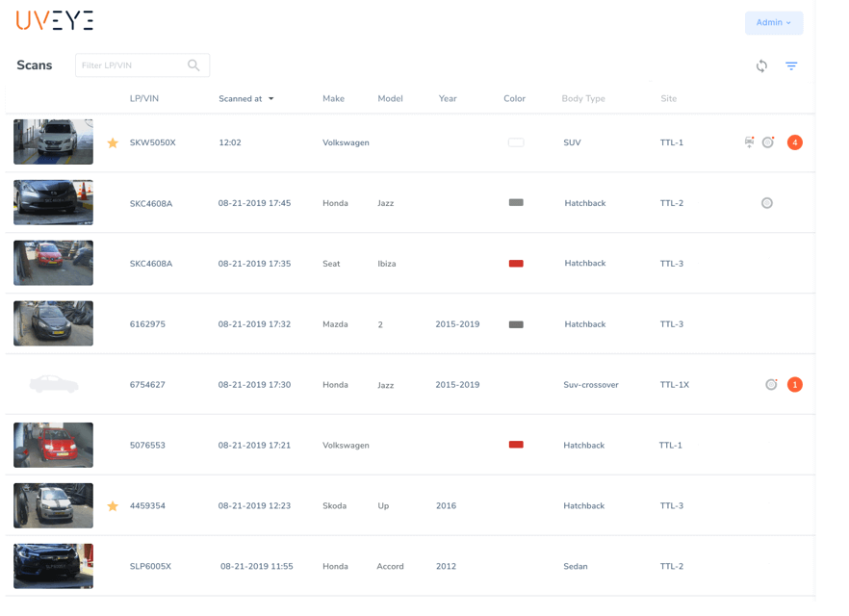Click Accord model cell

pos(391,567)
